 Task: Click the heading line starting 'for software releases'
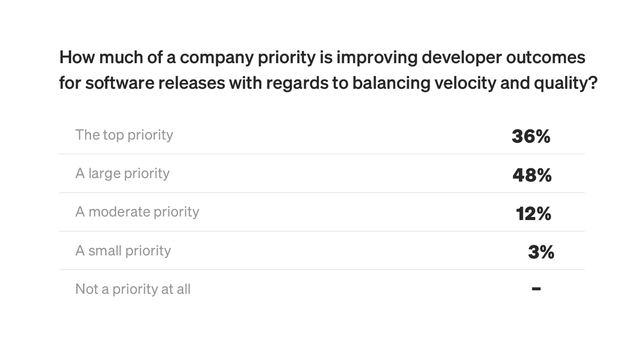tap(328, 83)
